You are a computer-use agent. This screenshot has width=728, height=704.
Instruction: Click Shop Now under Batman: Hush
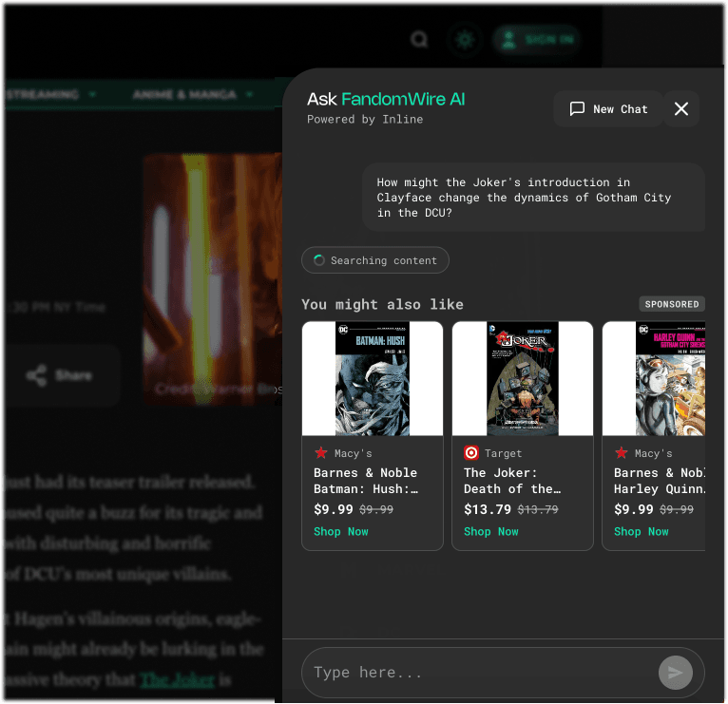[341, 531]
